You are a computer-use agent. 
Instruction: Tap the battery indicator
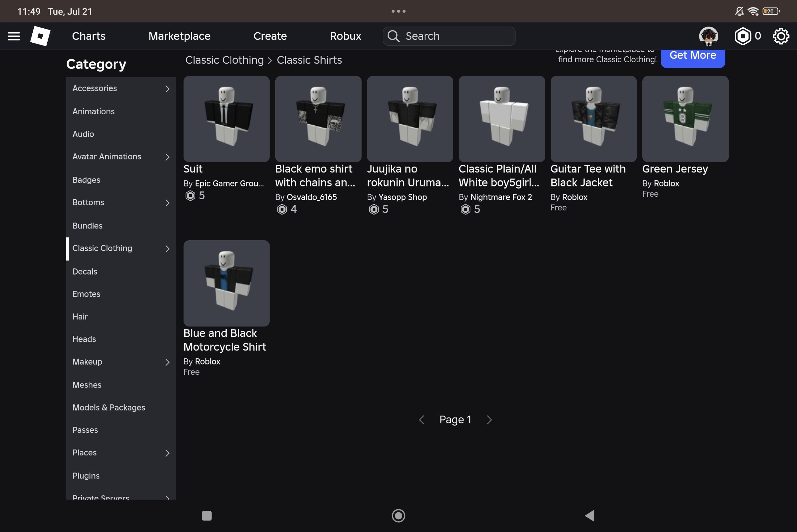pos(771,11)
